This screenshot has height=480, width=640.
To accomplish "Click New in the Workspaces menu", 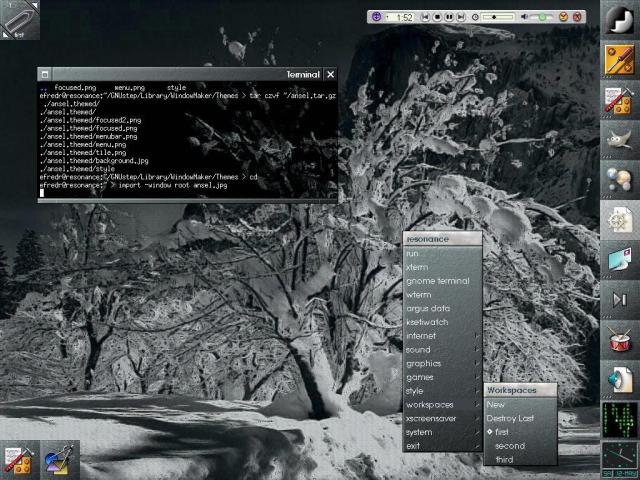I will click(496, 404).
